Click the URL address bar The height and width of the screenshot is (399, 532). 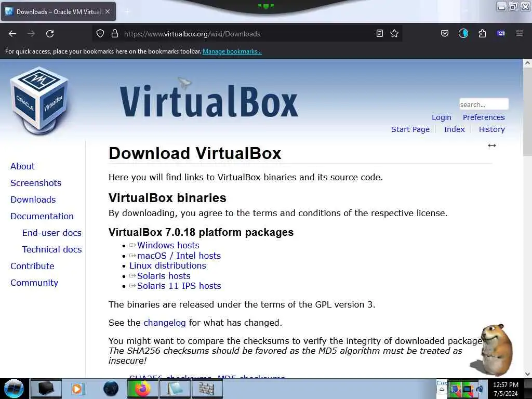pos(248,34)
